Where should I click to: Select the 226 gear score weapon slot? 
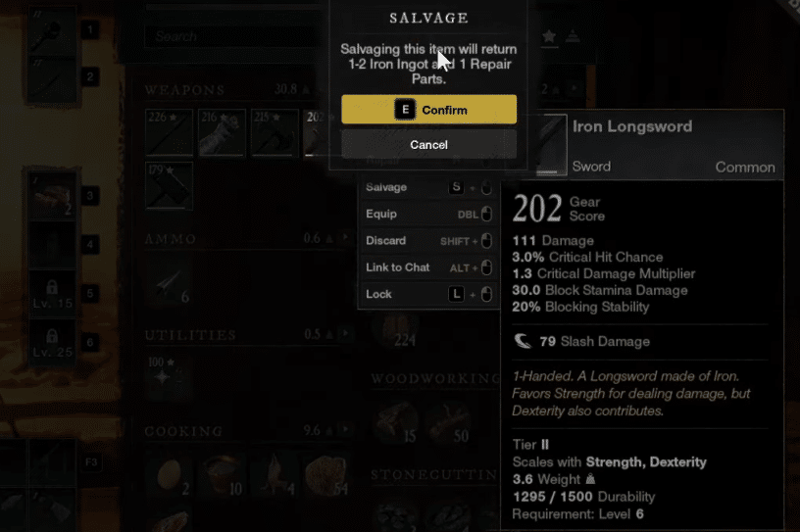click(169, 132)
